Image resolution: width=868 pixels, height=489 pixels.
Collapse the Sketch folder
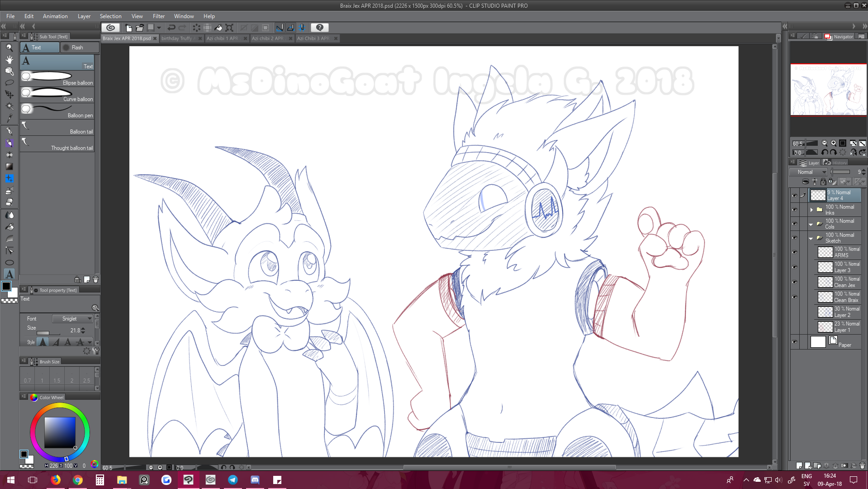[811, 238]
